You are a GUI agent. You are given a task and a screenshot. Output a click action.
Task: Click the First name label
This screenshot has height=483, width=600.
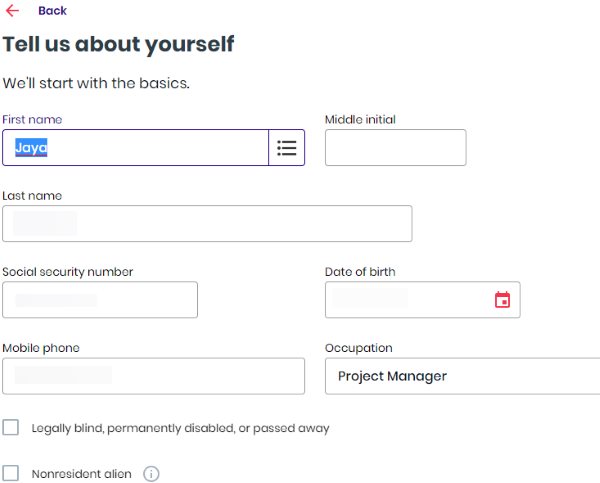pos(32,120)
